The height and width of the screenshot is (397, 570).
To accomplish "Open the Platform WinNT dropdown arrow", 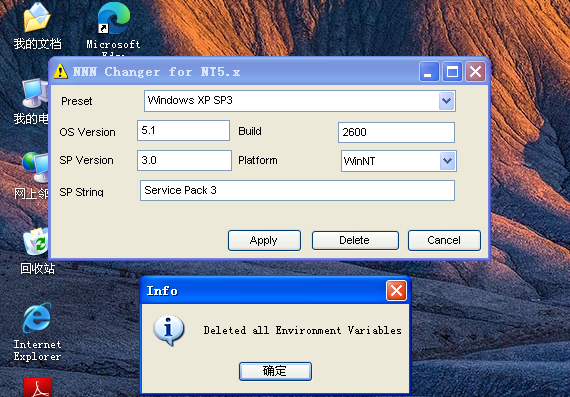I will click(x=447, y=161).
